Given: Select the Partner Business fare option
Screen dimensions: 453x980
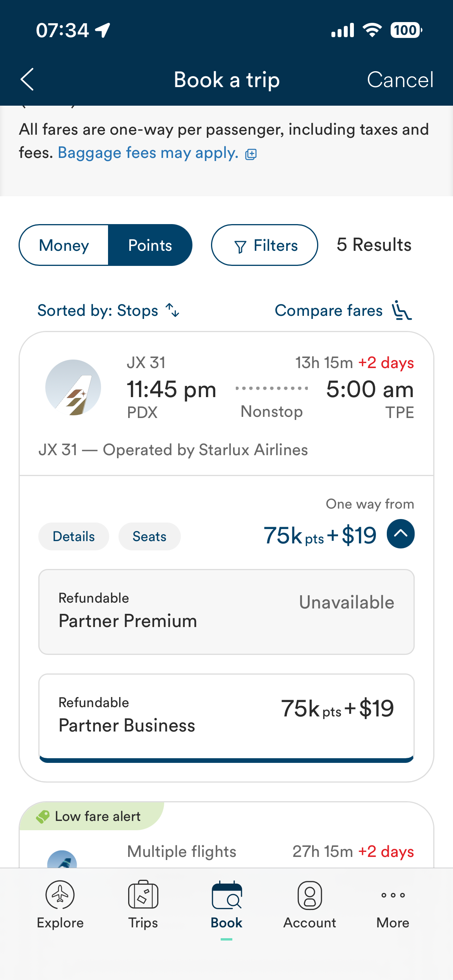Looking at the screenshot, I should coord(226,714).
